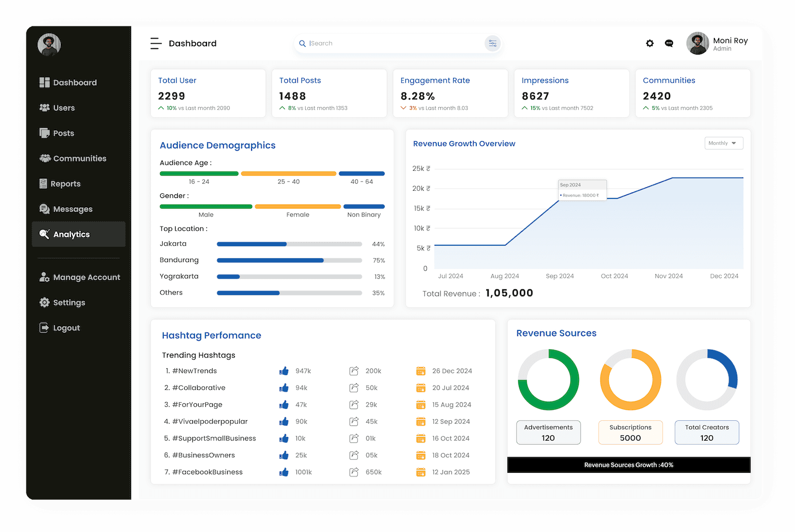Select the Dashboard icon in the sidebar

pyautogui.click(x=45, y=82)
